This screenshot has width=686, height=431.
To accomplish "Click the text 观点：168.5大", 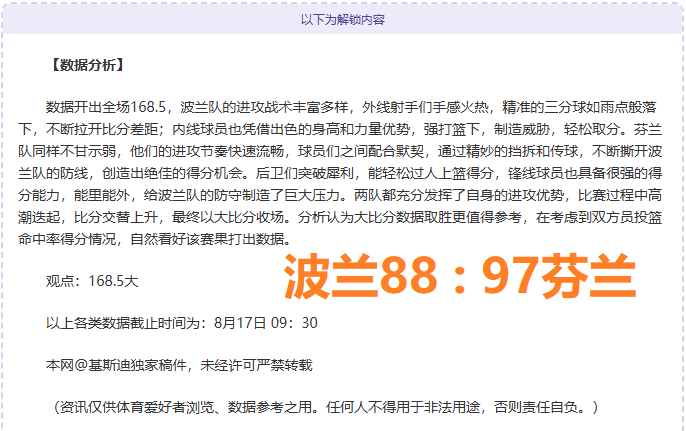I will pos(92,281).
